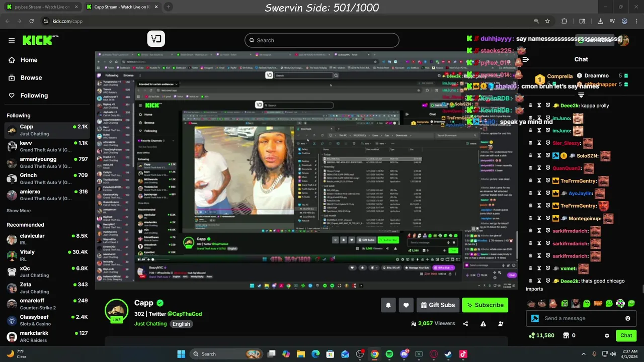
Task: Click Capp's verified checkmark badge
Action: (160, 303)
